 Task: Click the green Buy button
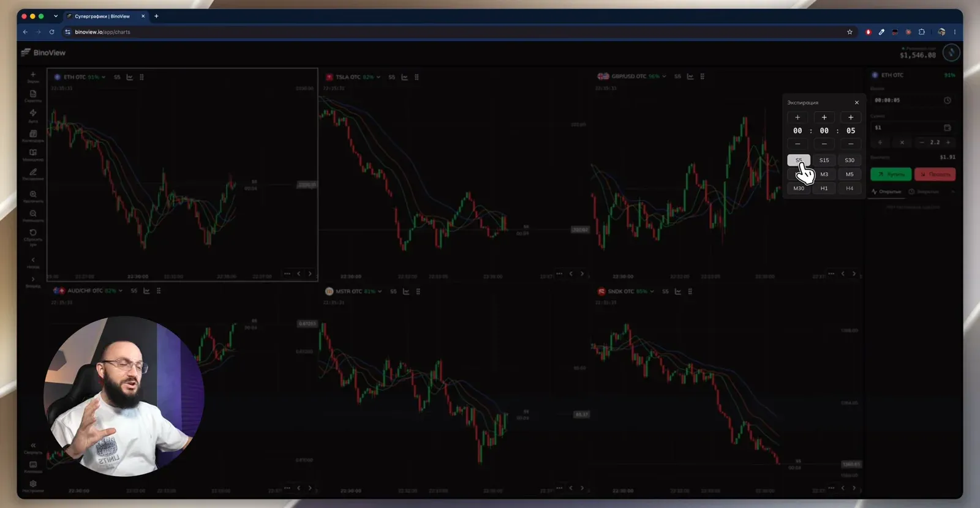click(x=891, y=174)
